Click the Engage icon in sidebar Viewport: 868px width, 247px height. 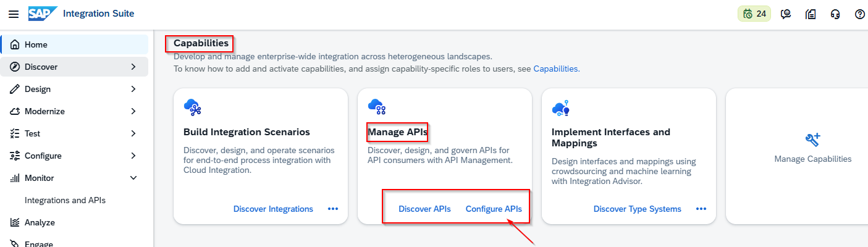point(15,243)
